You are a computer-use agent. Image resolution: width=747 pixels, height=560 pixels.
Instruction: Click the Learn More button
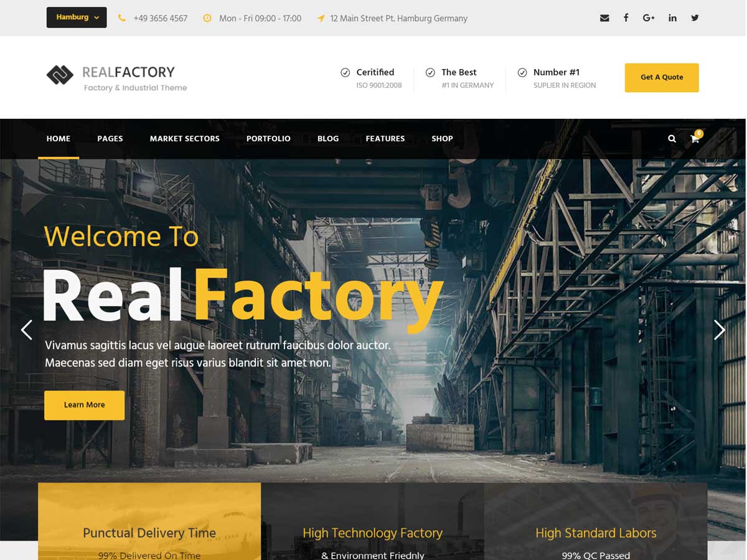[85, 405]
